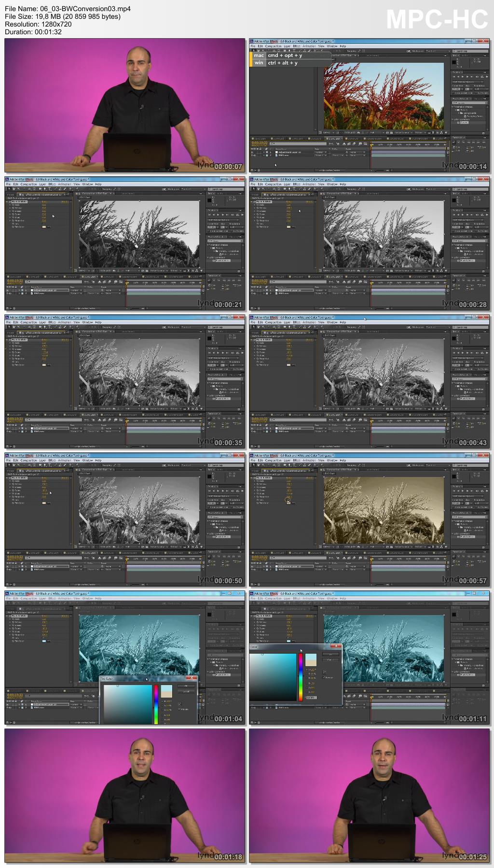This screenshot has width=494, height=868.
Task: Choose the sepia-toned frame at 00:00:57
Action: (370, 519)
